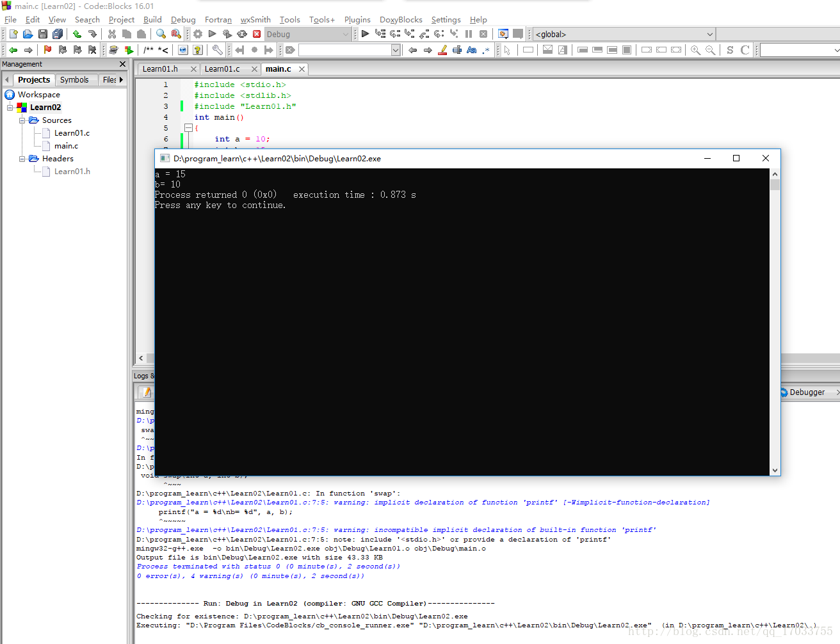
Task: Open the DoxyBlocks menu
Action: pos(401,20)
